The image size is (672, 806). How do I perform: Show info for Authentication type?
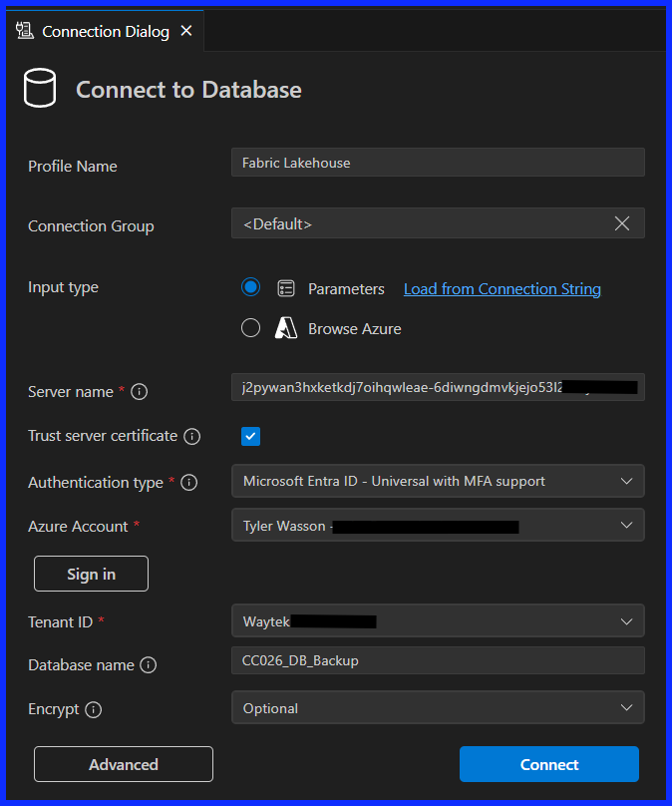click(189, 483)
